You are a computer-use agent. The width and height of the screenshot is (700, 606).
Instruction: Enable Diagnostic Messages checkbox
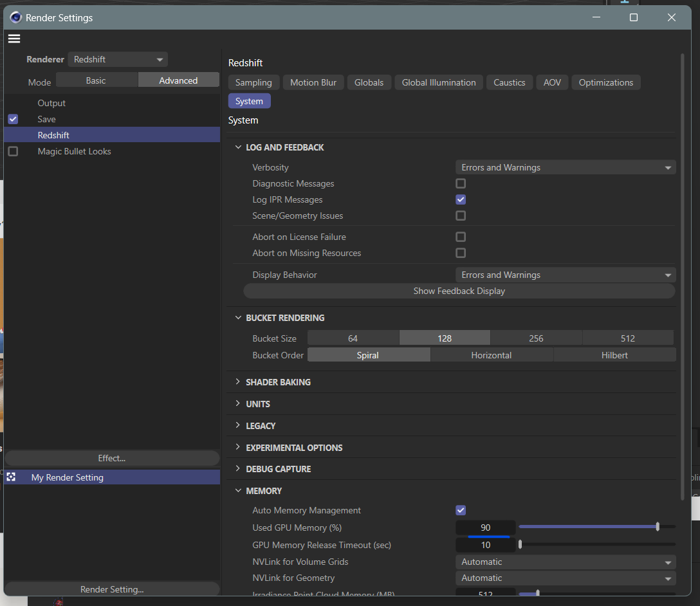click(x=461, y=183)
